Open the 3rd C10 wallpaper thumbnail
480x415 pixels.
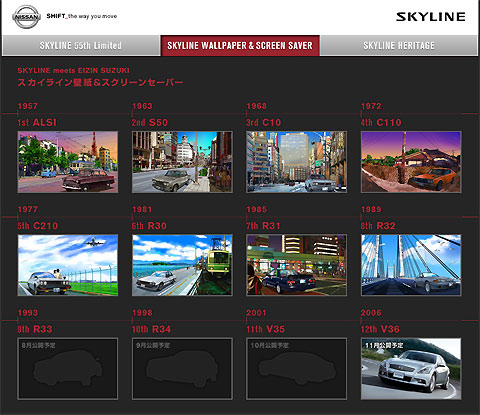point(296,162)
